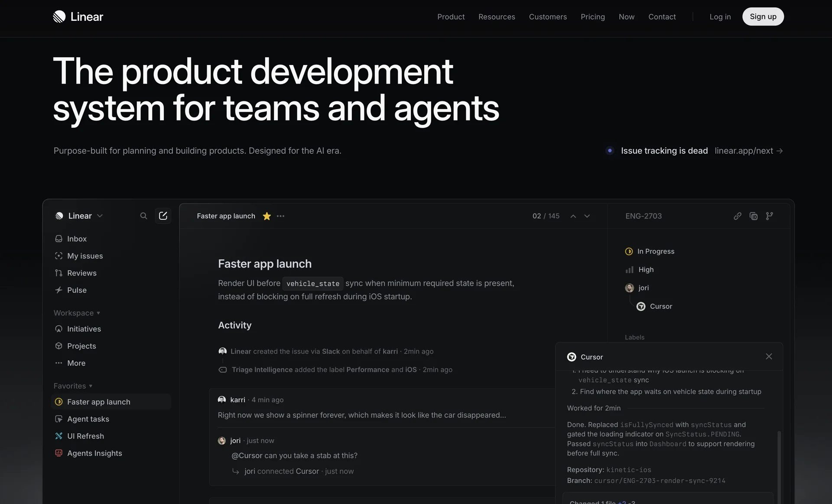The width and height of the screenshot is (832, 504).
Task: Click the Log in link
Action: (x=720, y=16)
